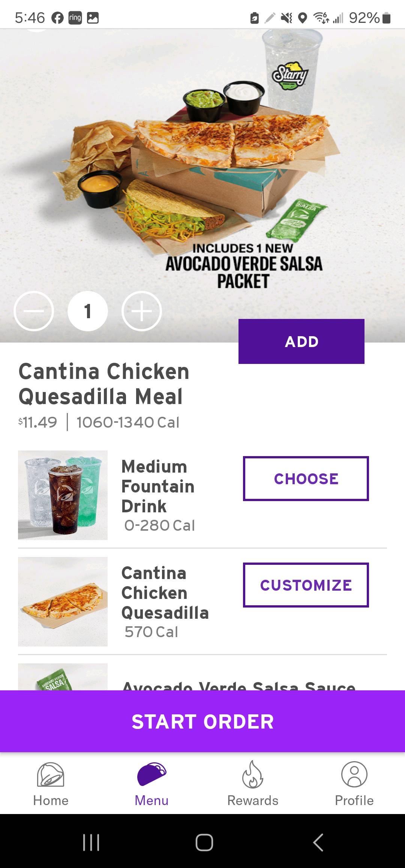The width and height of the screenshot is (405, 868).
Task: Tap the Android back arrow
Action: [x=318, y=843]
